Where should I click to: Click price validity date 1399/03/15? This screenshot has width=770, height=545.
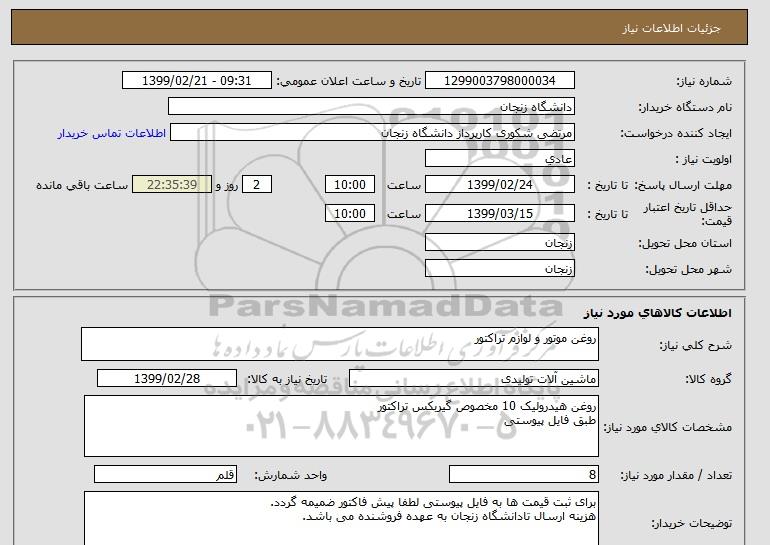(x=499, y=214)
